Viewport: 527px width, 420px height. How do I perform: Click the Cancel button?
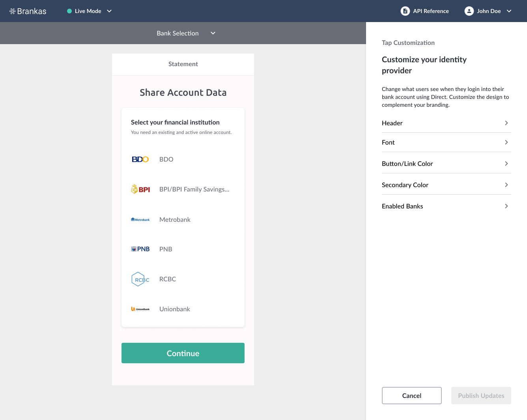coord(412,396)
